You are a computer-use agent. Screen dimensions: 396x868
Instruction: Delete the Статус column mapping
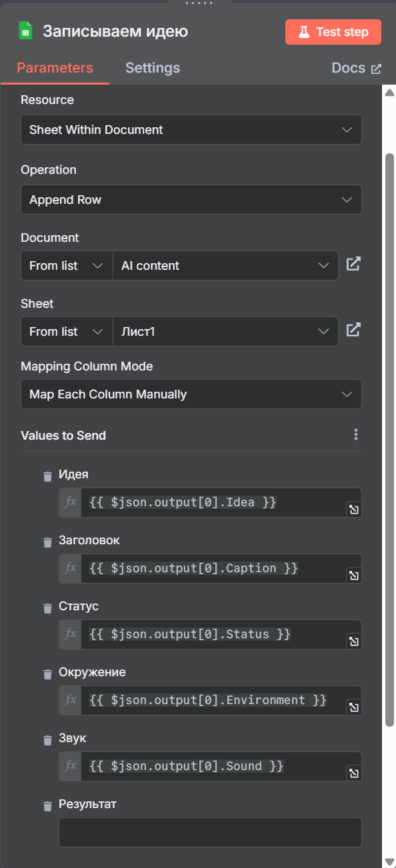[x=47, y=608]
